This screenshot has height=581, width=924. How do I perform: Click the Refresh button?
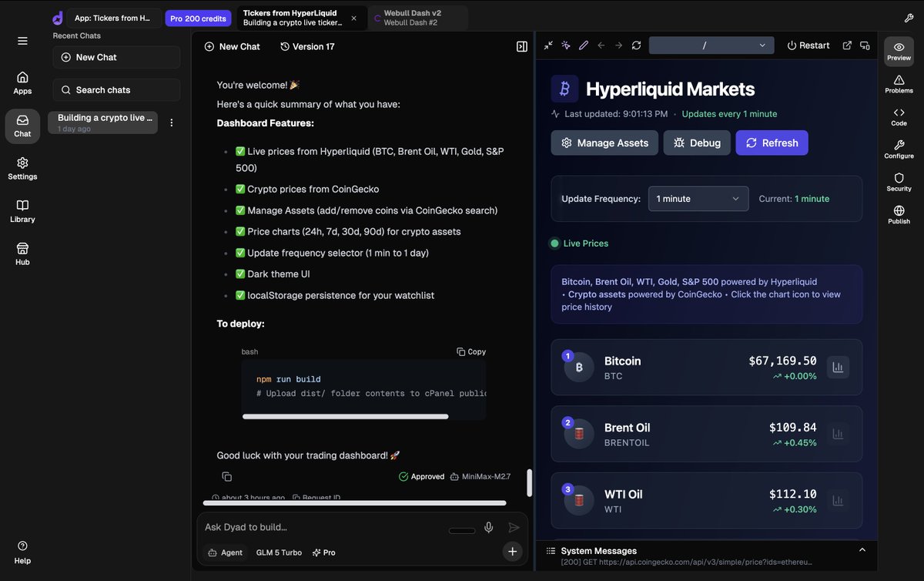pyautogui.click(x=772, y=143)
